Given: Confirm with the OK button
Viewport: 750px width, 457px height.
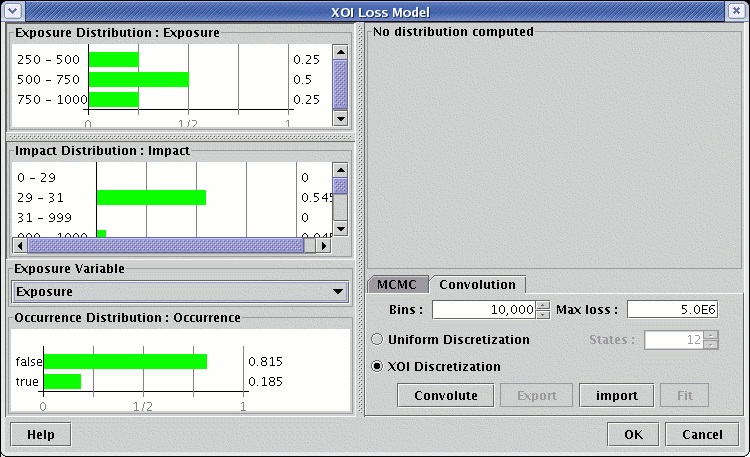Looking at the screenshot, I should (633, 435).
